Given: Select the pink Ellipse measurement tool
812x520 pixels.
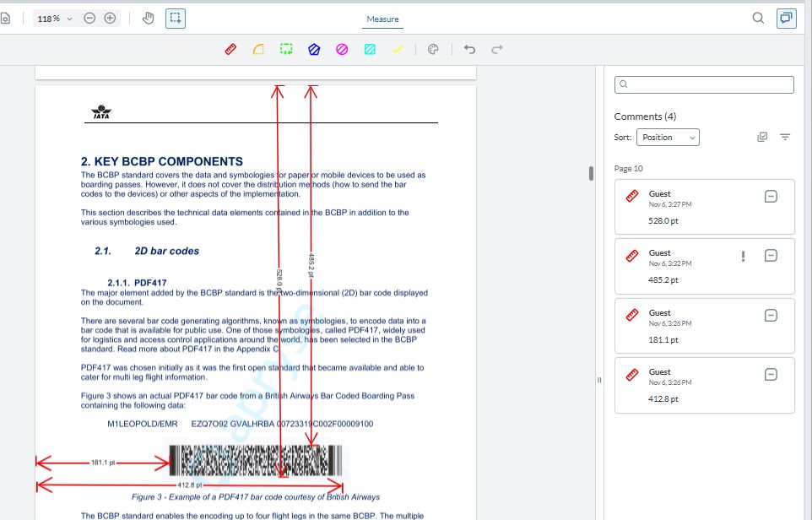Looking at the screenshot, I should (341, 49).
